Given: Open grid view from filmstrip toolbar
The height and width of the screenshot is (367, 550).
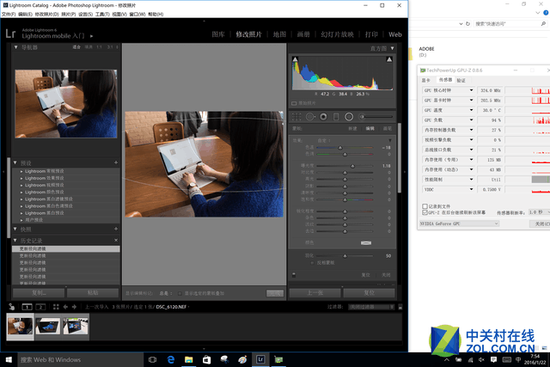Looking at the screenshot, I should pos(56,307).
